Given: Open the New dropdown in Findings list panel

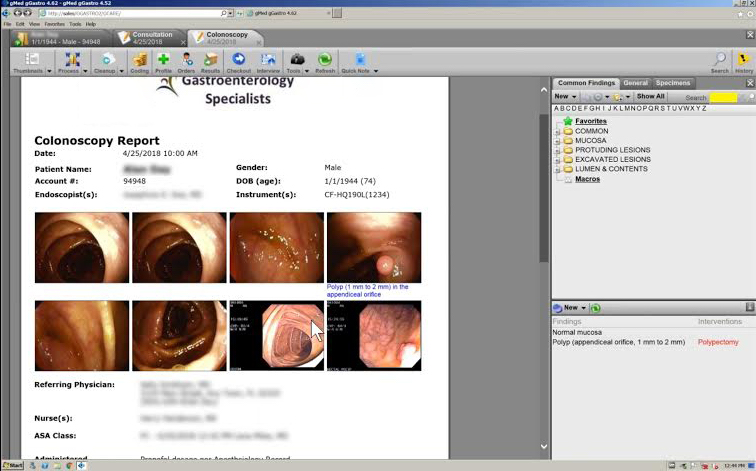Looking at the screenshot, I should point(575,308).
